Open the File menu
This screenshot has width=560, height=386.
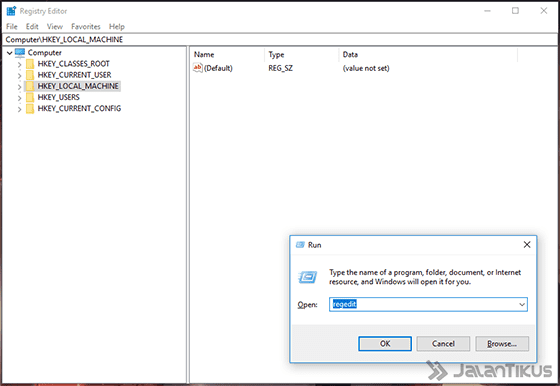click(12, 26)
